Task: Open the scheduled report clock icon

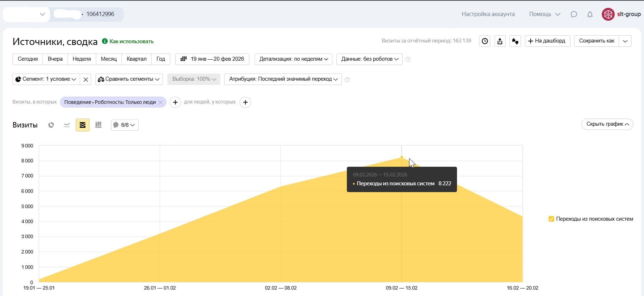Action: click(485, 41)
